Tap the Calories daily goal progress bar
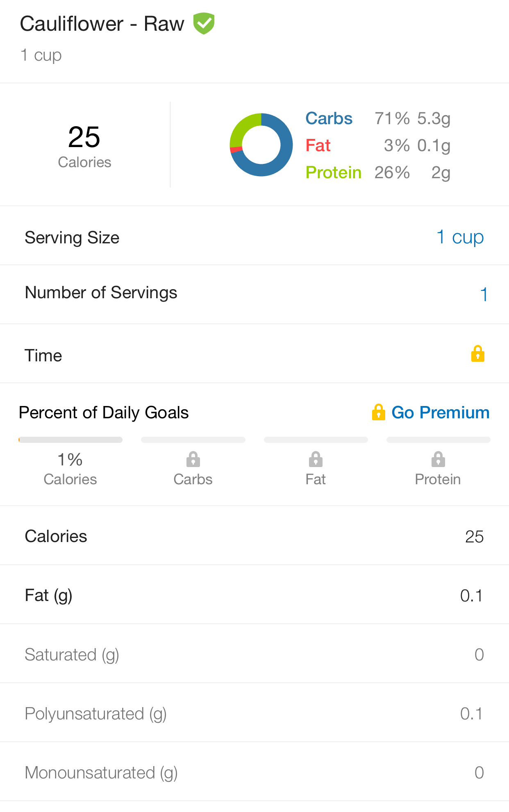 coord(70,440)
